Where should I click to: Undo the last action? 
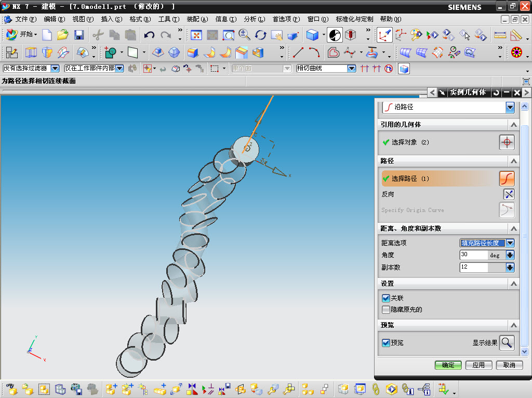[149, 35]
